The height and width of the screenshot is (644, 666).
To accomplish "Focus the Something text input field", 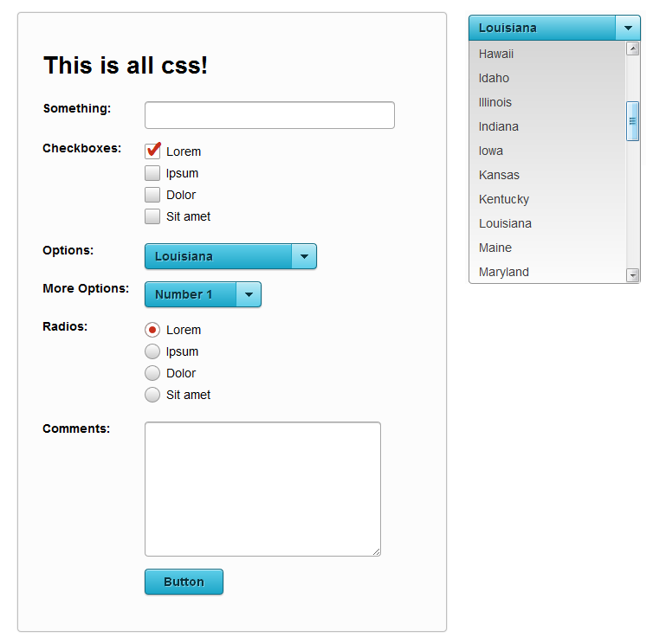I will coord(269,115).
